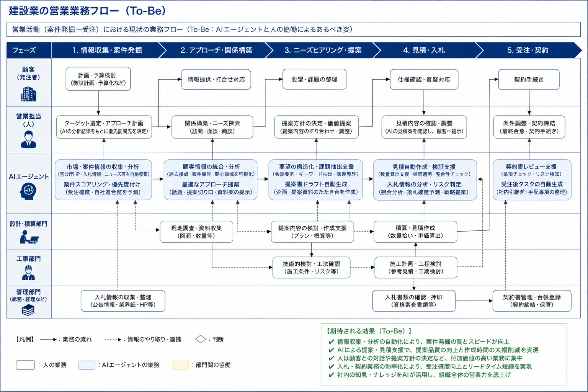Image resolution: width=588 pixels, height=392 pixels.
Task: Click the 見積自動作成・検証支援 AI box
Action: coord(425,180)
